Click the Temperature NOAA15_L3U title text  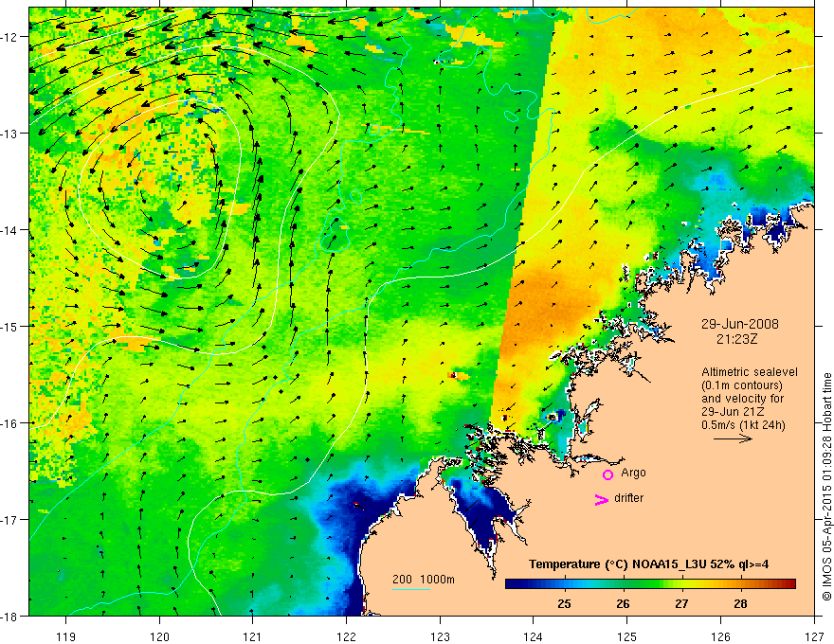(x=648, y=564)
